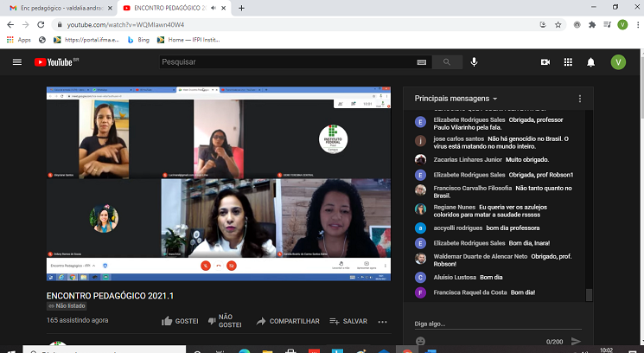Save the video with SALVAR
The height and width of the screenshot is (353, 644).
pyautogui.click(x=348, y=321)
